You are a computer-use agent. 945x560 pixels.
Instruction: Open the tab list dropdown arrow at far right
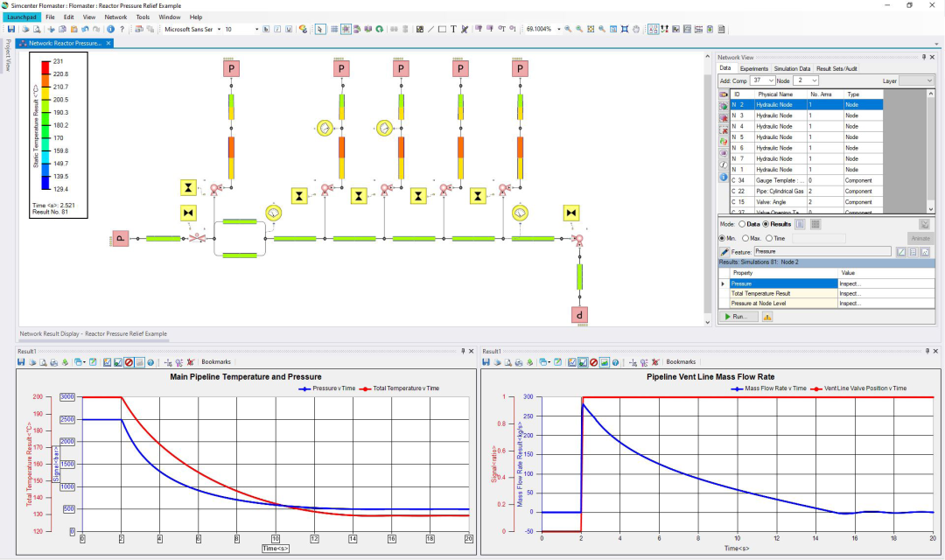(936, 44)
